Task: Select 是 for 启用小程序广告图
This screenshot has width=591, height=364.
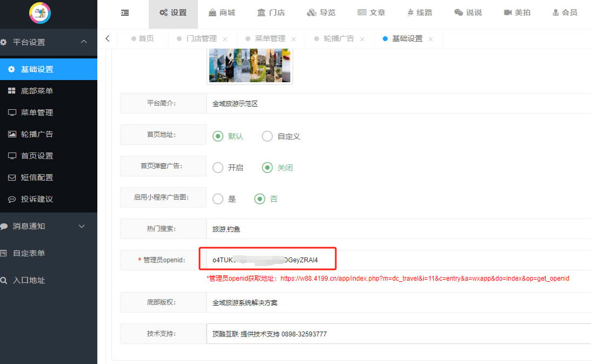Action: tap(218, 199)
